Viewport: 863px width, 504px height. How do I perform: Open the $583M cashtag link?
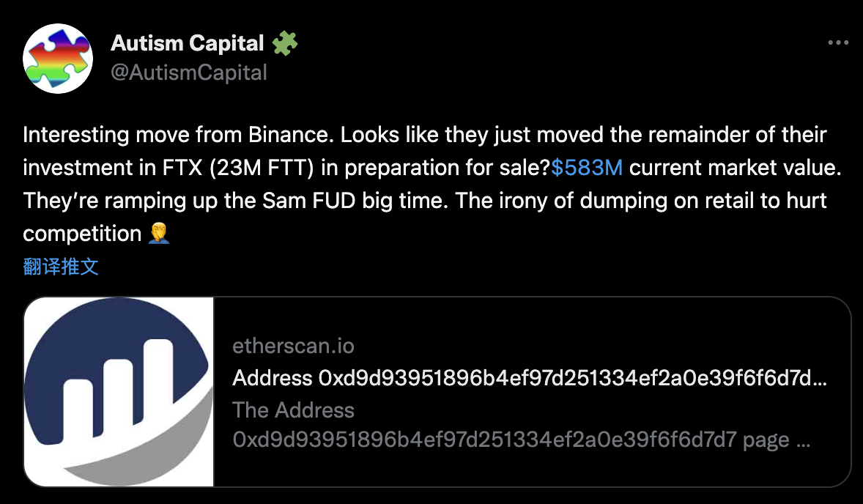[x=587, y=168]
